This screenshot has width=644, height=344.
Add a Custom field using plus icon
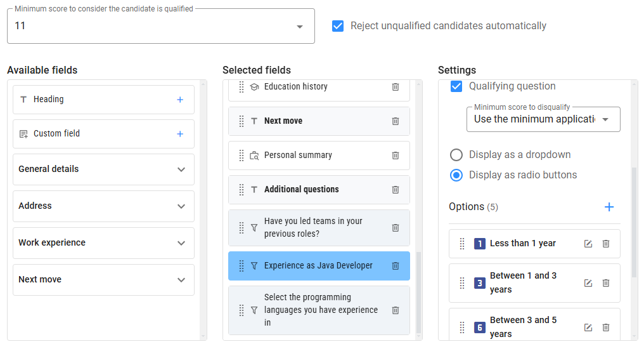click(180, 134)
